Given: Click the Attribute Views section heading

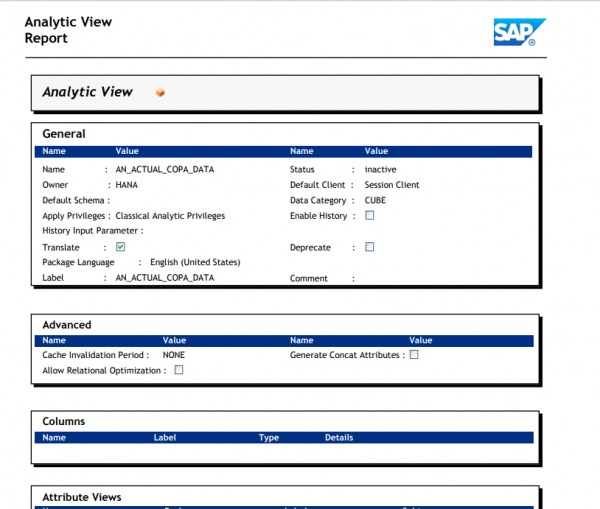Looking at the screenshot, I should tap(82, 497).
